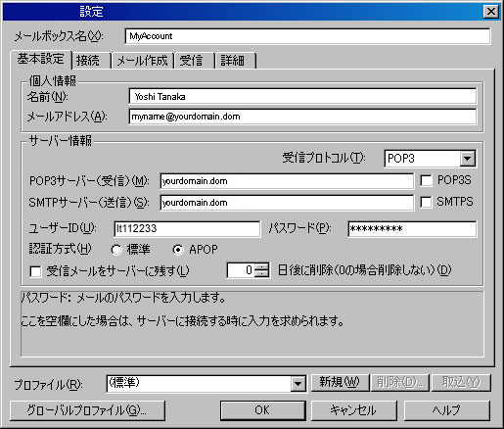
Task: Click the days-until-delete spinner arrows
Action: click(x=262, y=270)
